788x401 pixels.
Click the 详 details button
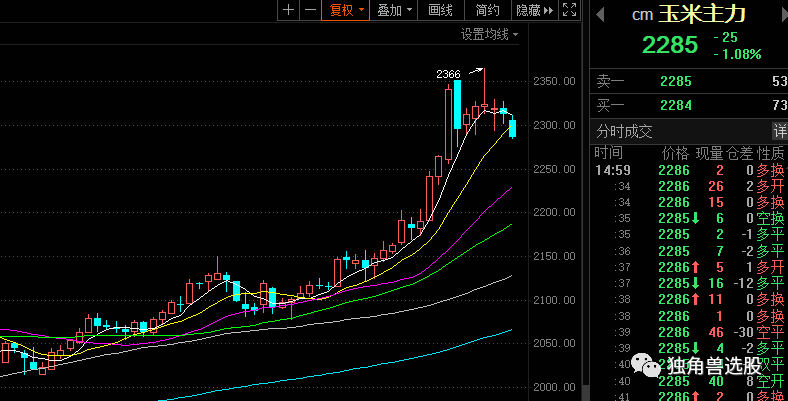779,131
